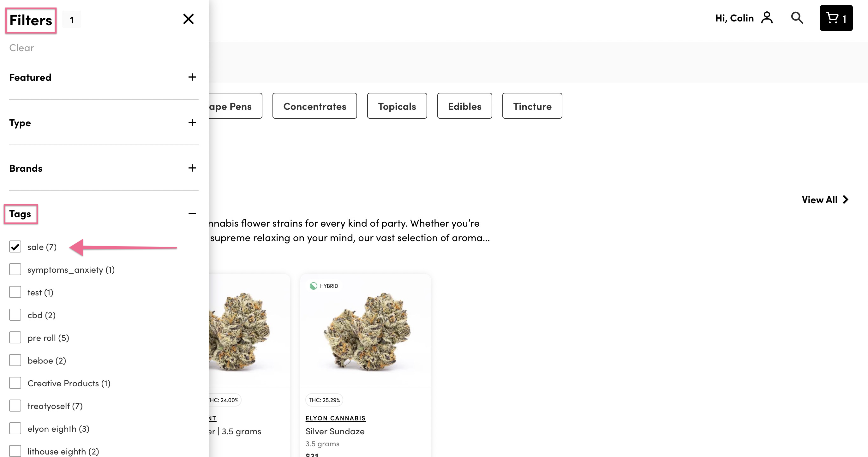Check the symptoms_anxiety tag checkbox

coord(15,270)
